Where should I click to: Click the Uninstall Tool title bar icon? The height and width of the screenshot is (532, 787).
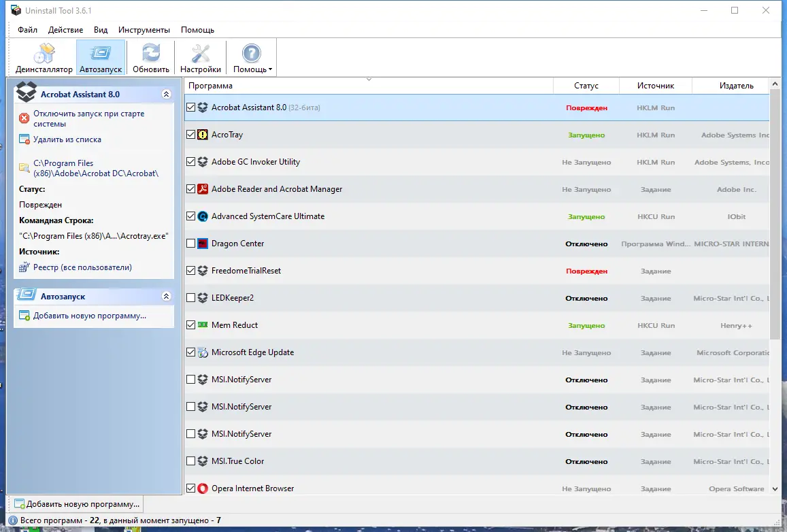(16, 10)
